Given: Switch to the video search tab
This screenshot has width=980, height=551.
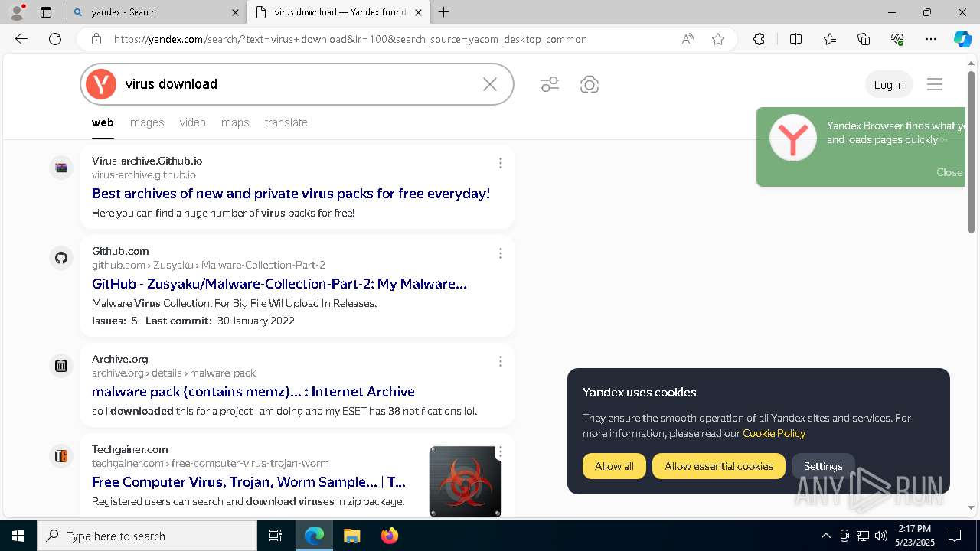Looking at the screenshot, I should click(x=193, y=122).
